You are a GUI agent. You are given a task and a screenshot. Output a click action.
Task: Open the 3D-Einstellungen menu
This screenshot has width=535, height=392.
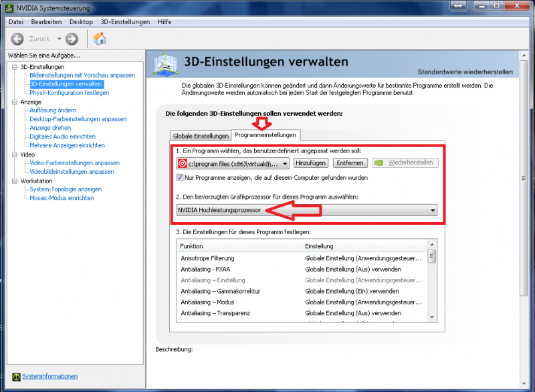pyautogui.click(x=125, y=22)
